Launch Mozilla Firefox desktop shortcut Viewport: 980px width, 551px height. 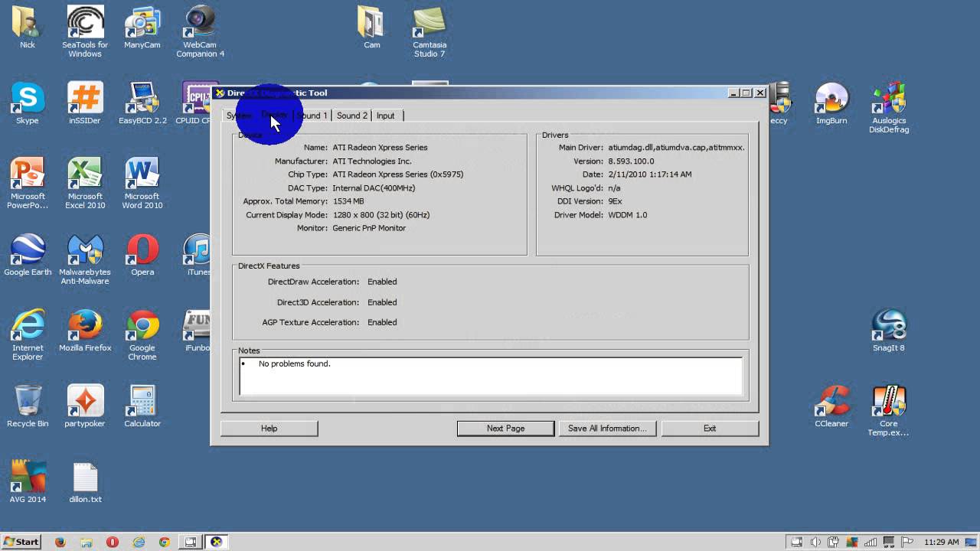pyautogui.click(x=85, y=331)
